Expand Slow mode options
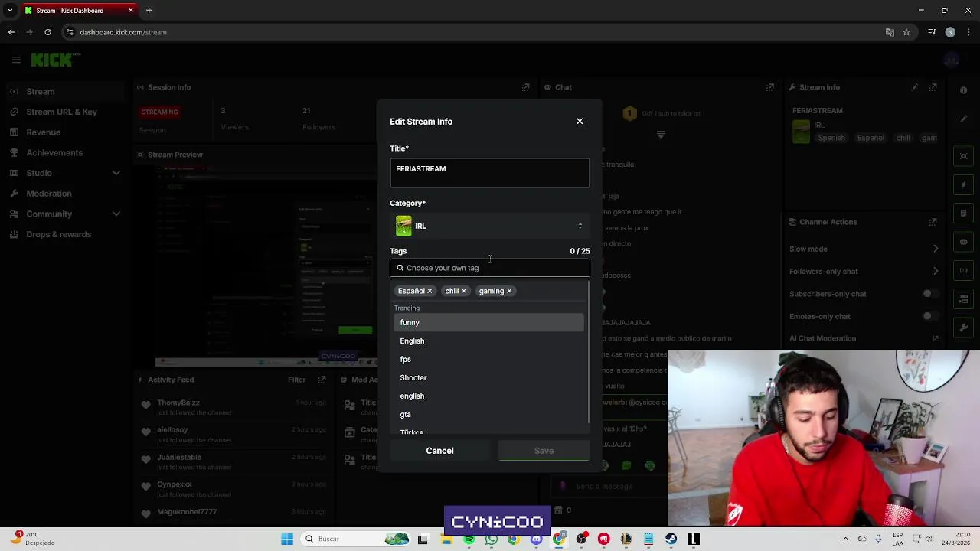The height and width of the screenshot is (551, 980). (936, 249)
